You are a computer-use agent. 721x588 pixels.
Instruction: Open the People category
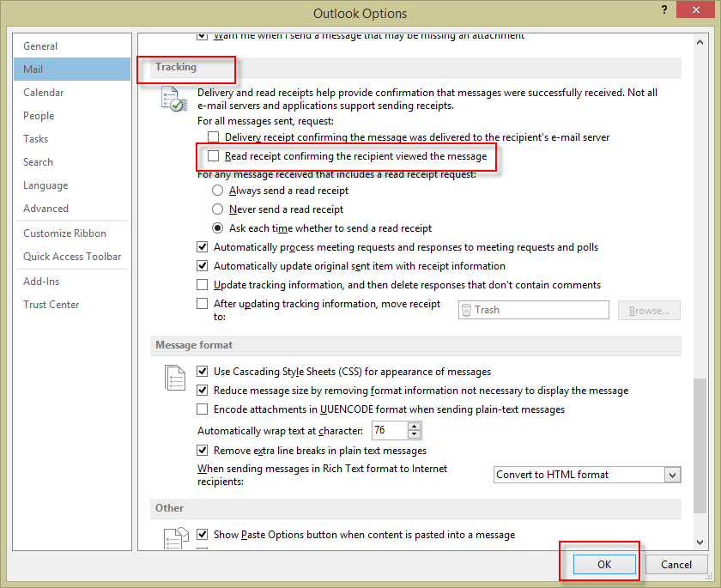point(72,115)
